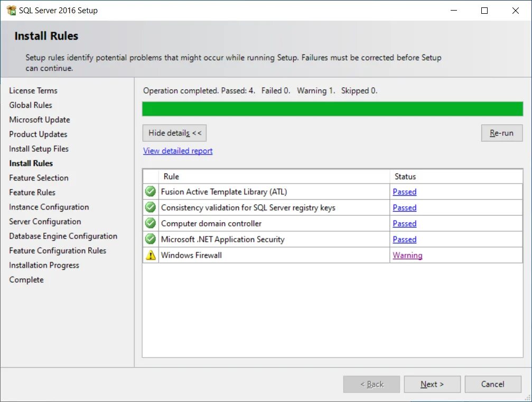Select Product Updates step in sidebar
Viewport: 532px width, 402px height.
(x=38, y=134)
